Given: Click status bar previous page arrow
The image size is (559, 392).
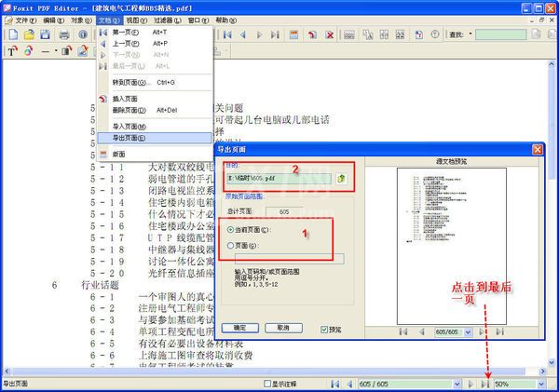Looking at the screenshot, I should coord(349,384).
